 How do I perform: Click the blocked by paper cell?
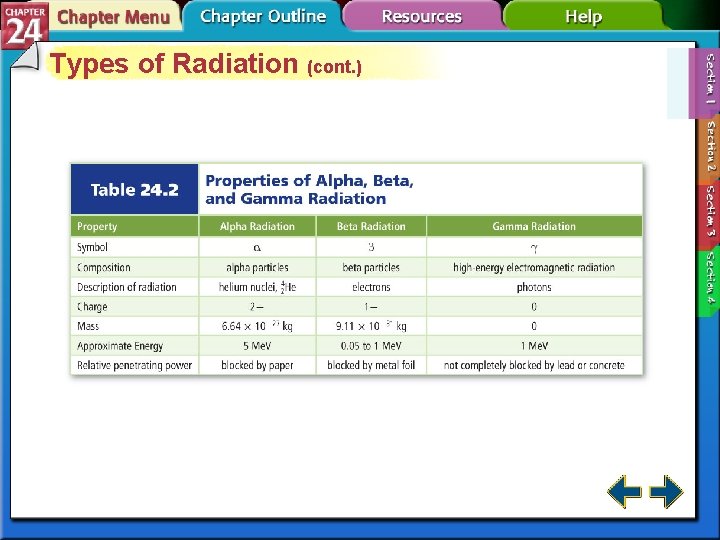[257, 366]
